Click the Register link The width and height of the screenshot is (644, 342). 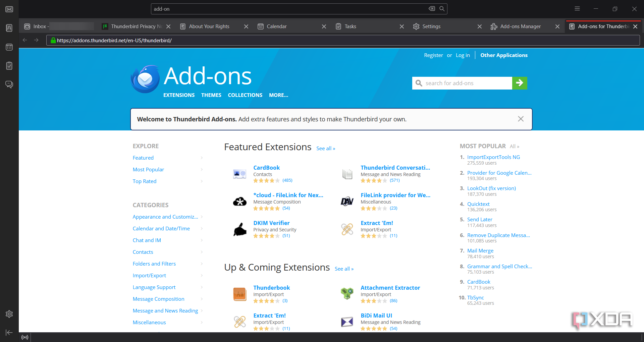coord(433,55)
